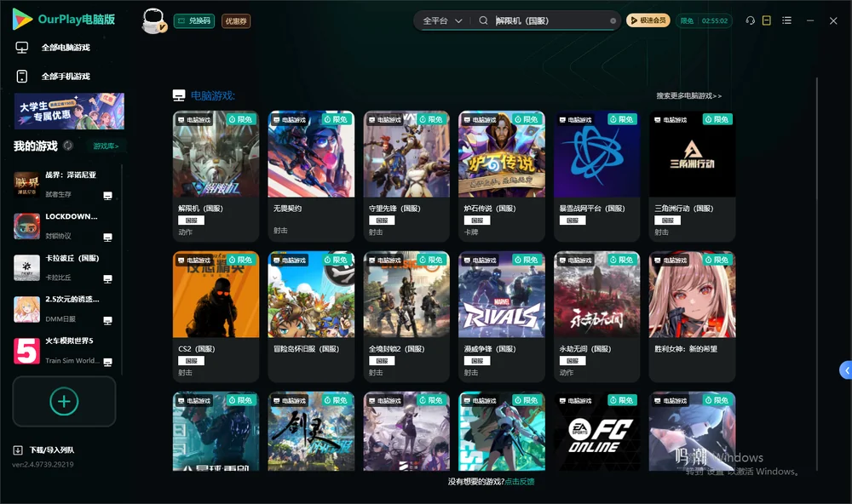Click the 兑换码 redeem code button
852x504 pixels.
194,21
